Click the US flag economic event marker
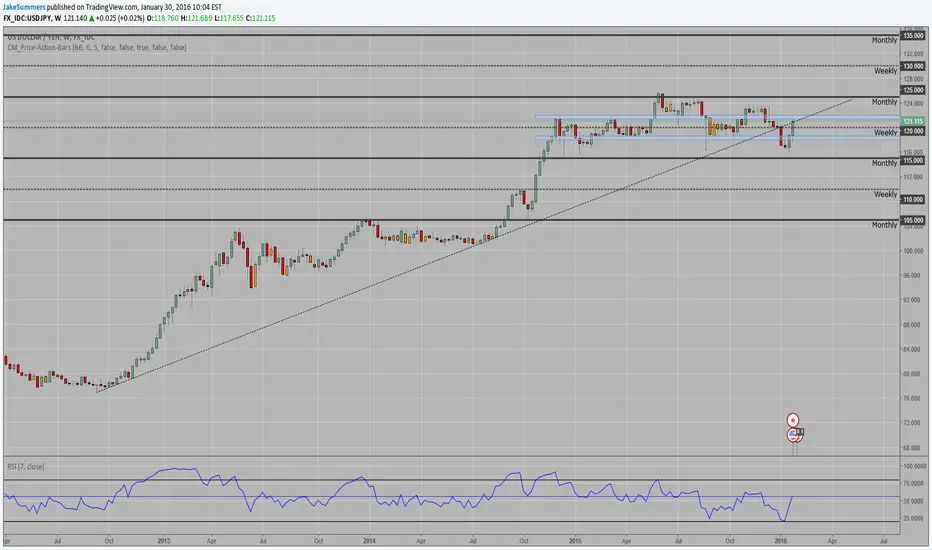Viewport: 932px width, 550px height. 793,435
